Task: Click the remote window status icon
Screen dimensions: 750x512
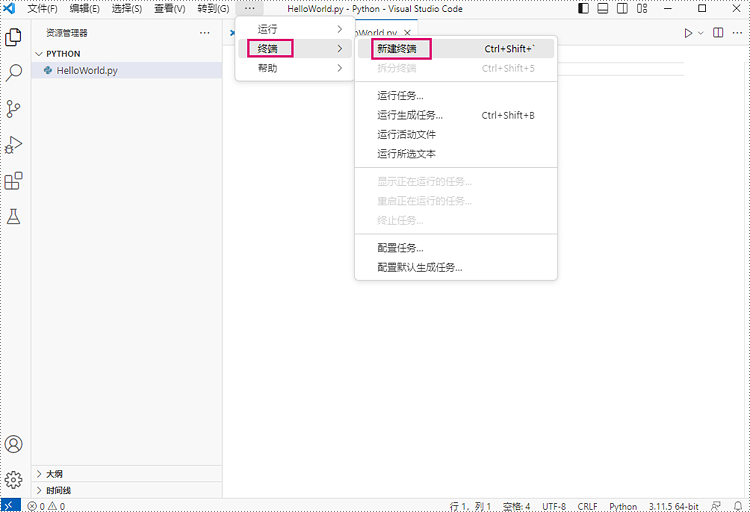Action: [x=10, y=505]
